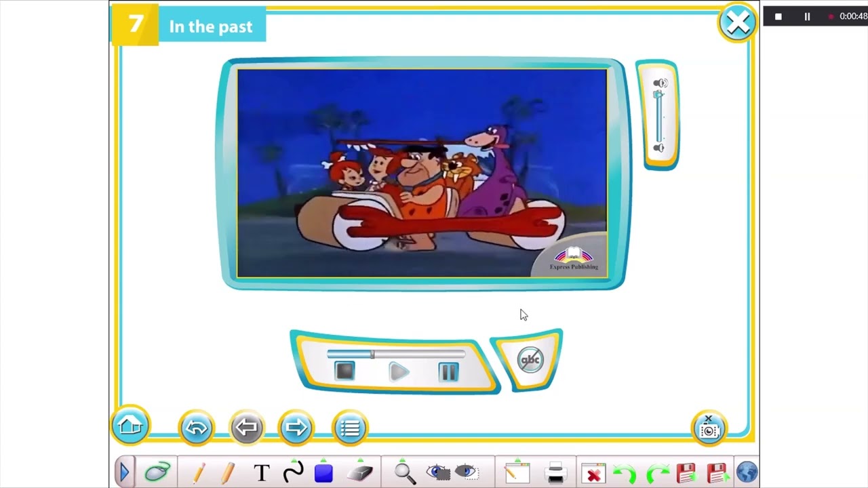Image resolution: width=868 pixels, height=488 pixels.
Task: Click the louder speaker icon above the volume slider
Action: [x=660, y=83]
